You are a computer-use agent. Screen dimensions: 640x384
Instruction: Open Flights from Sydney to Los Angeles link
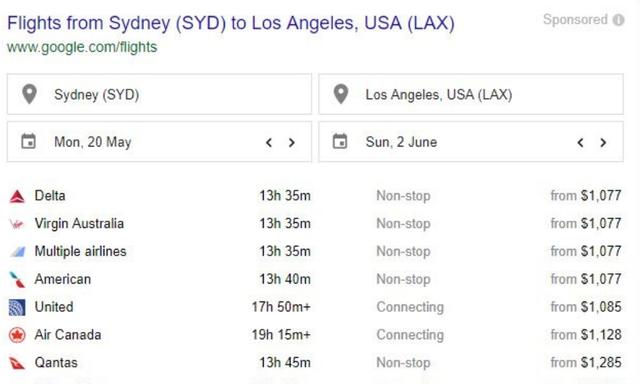pyautogui.click(x=231, y=23)
